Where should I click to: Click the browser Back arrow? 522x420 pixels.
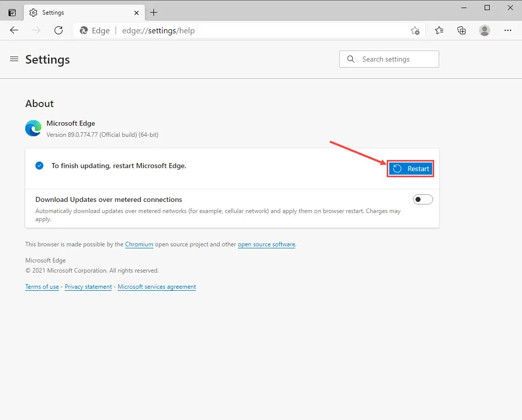pyautogui.click(x=14, y=30)
